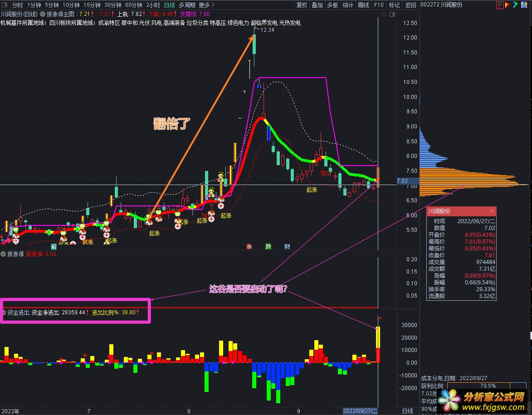Click the 多股 multi-stock button

pos(332,5)
